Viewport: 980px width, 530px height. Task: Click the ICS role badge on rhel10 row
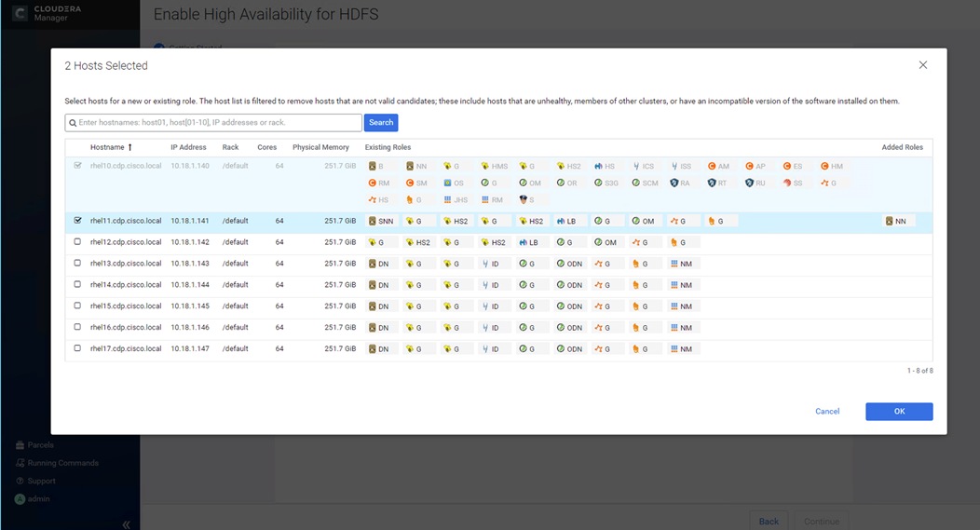click(644, 166)
